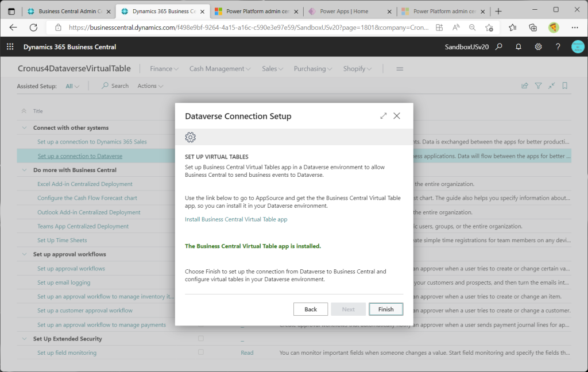Open the Assisted Setup All views dropdown

72,86
